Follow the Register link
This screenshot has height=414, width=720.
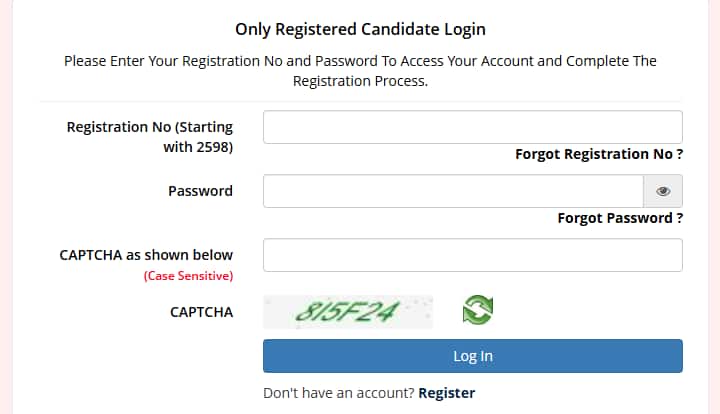point(447,393)
